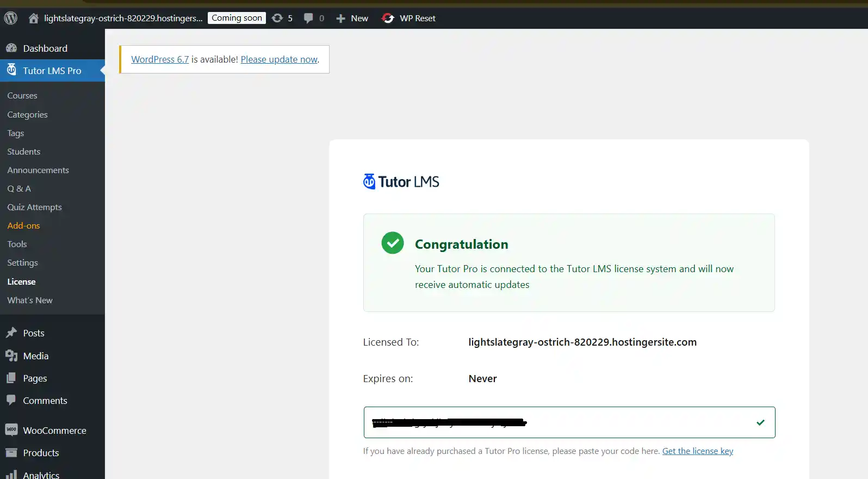
Task: Click the site name in admin bar
Action: pyautogui.click(x=123, y=18)
